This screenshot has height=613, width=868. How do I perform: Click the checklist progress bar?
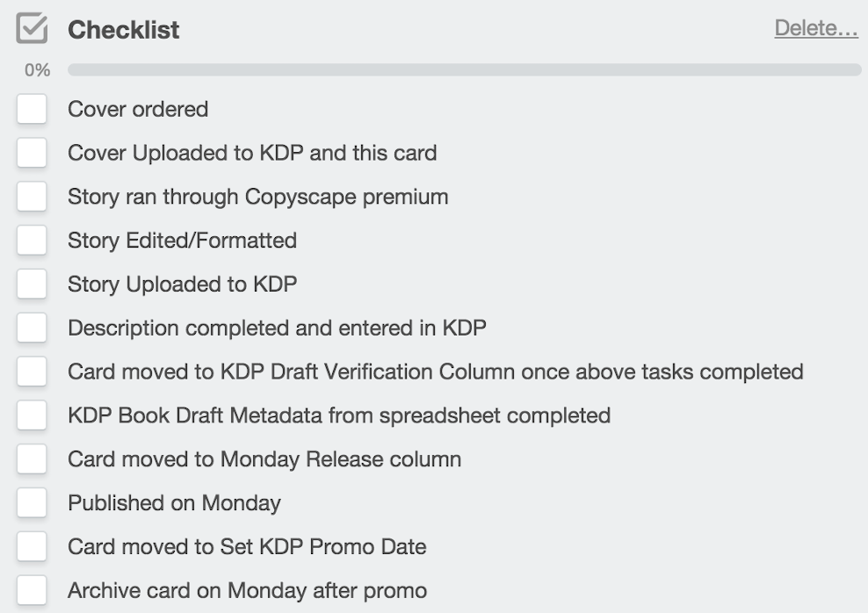click(465, 69)
